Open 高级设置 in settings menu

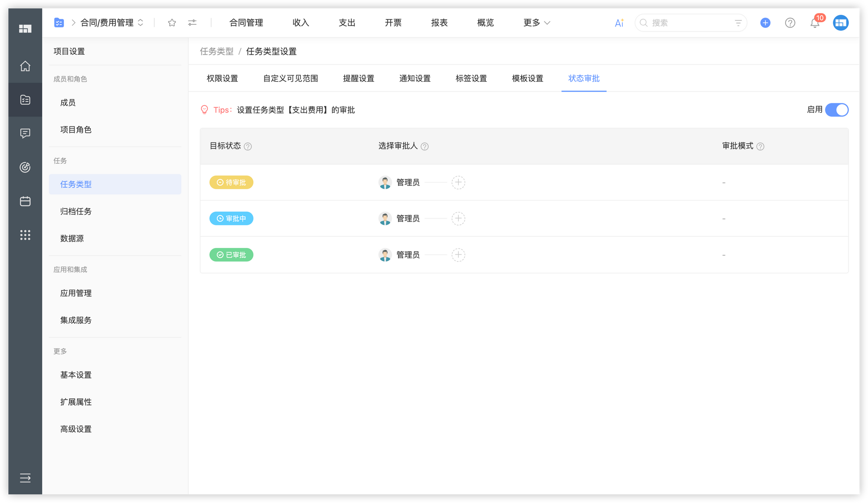115,429
